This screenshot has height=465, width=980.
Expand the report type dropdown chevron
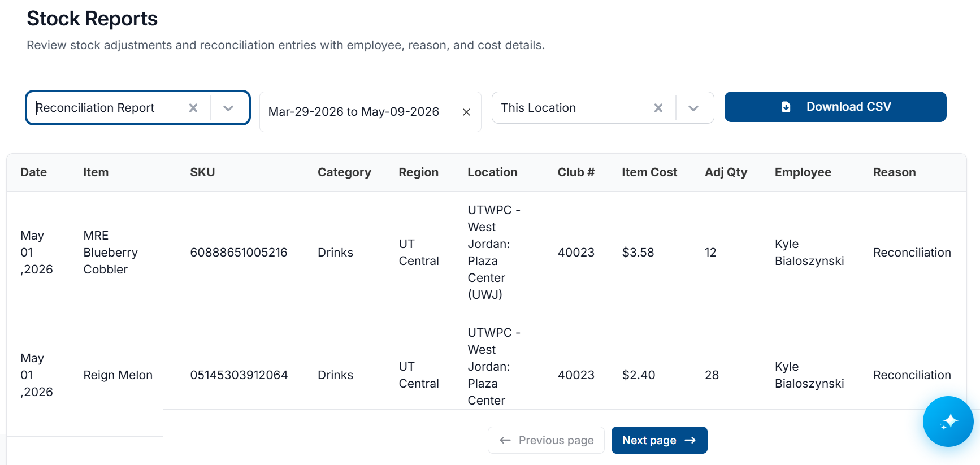[x=228, y=108]
